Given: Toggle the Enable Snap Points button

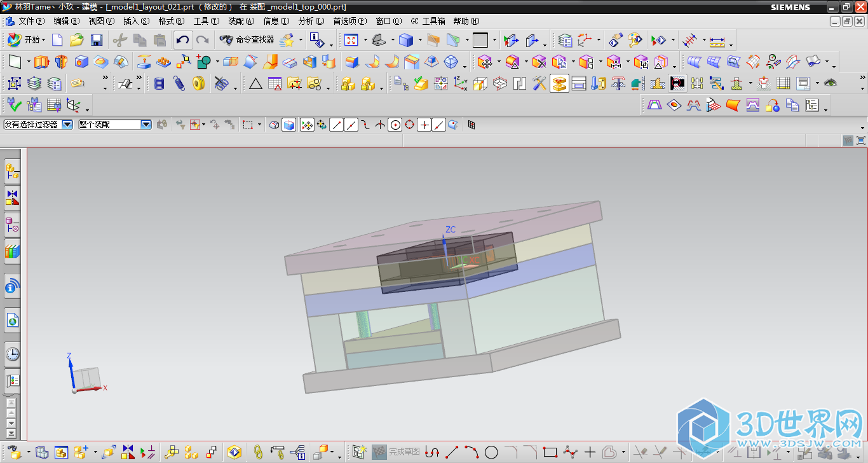Looking at the screenshot, I should tap(307, 125).
